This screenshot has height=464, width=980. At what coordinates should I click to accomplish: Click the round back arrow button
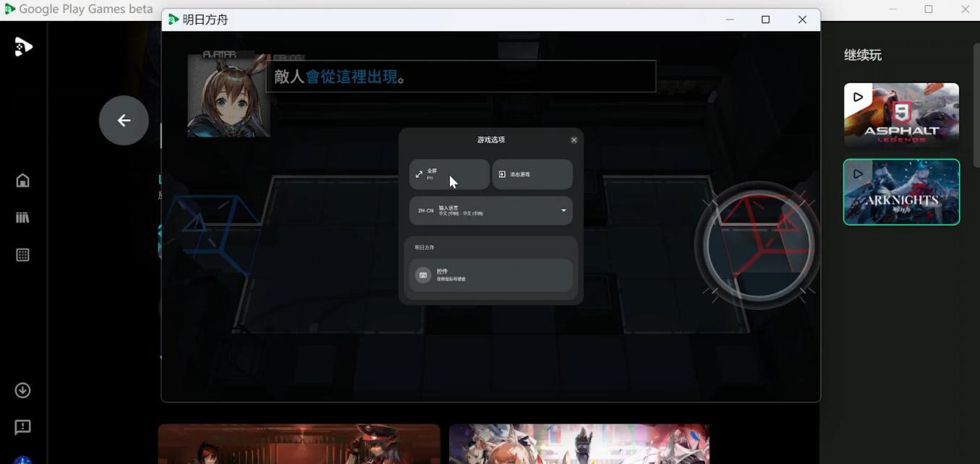tap(124, 120)
